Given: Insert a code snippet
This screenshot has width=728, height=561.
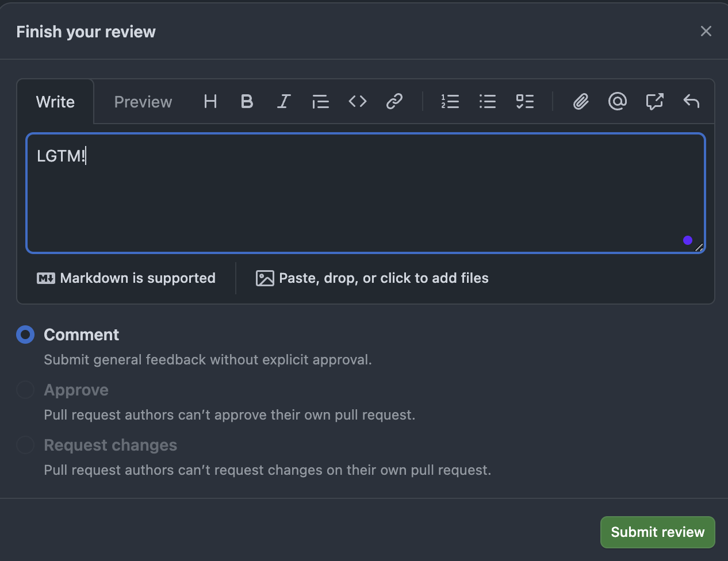Looking at the screenshot, I should pos(357,102).
